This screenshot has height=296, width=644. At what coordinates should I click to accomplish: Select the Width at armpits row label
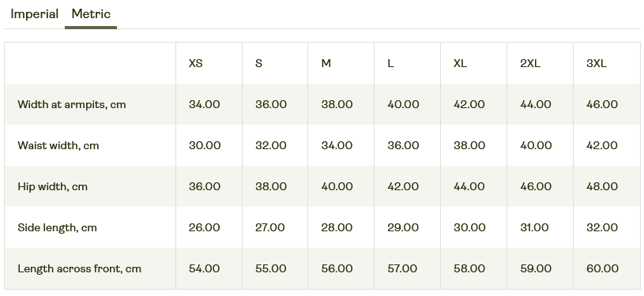click(x=72, y=104)
